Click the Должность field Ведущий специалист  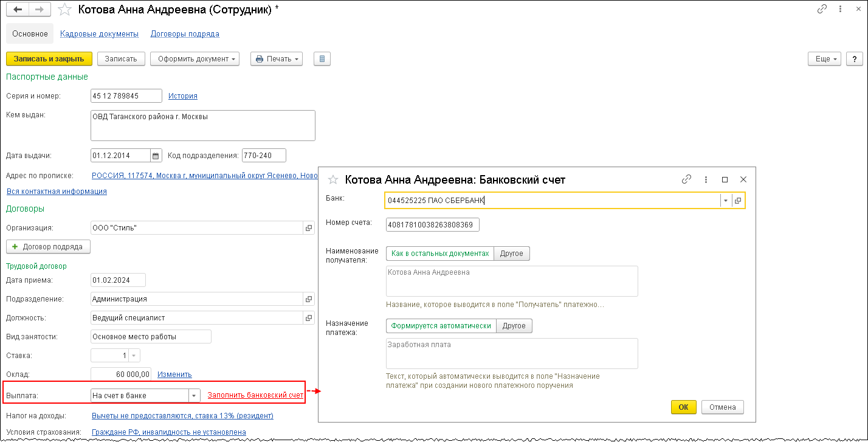point(197,317)
